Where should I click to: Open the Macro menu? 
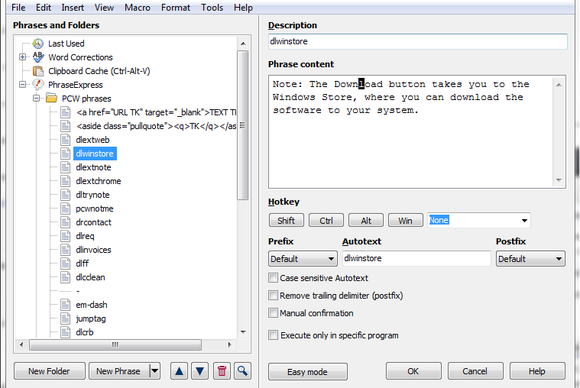coord(137,7)
